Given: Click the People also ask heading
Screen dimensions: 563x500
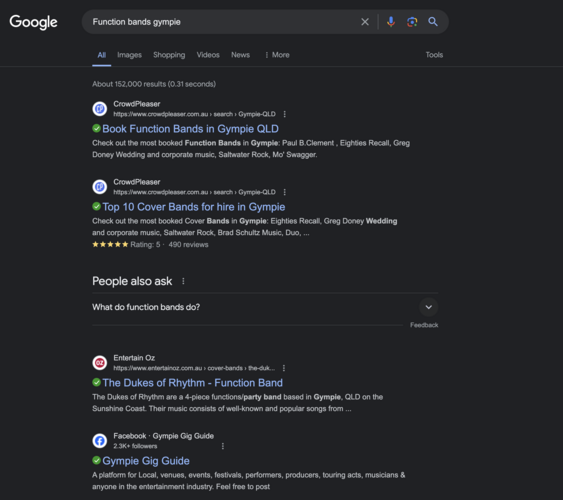Looking at the screenshot, I should (x=132, y=281).
